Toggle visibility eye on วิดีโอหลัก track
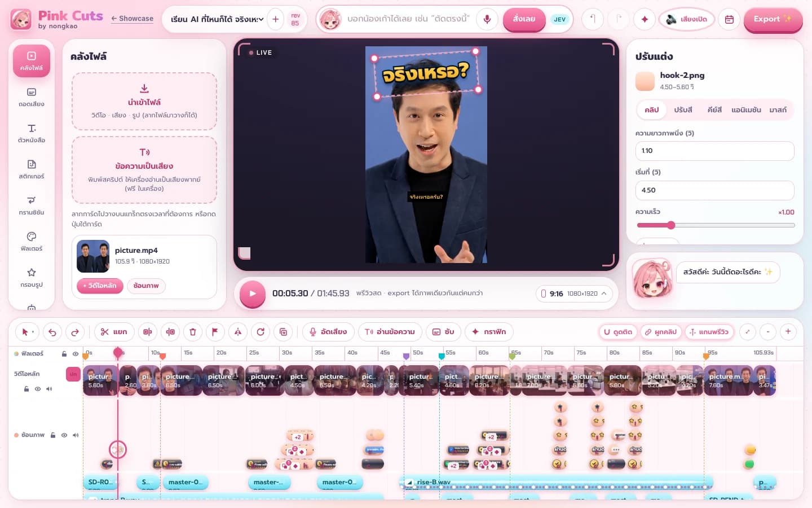The image size is (812, 508). click(x=38, y=389)
